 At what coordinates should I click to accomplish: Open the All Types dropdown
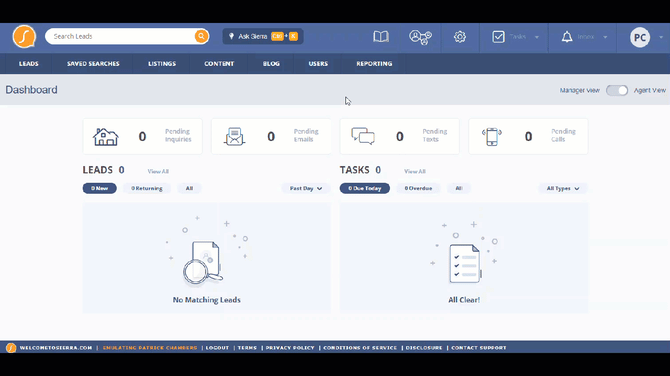click(x=563, y=188)
